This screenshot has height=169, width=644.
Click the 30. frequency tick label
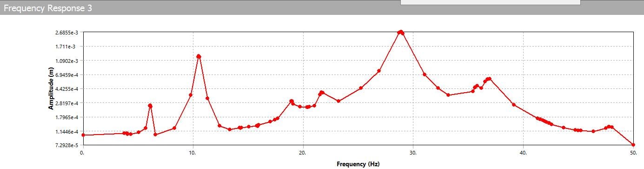[413, 152]
